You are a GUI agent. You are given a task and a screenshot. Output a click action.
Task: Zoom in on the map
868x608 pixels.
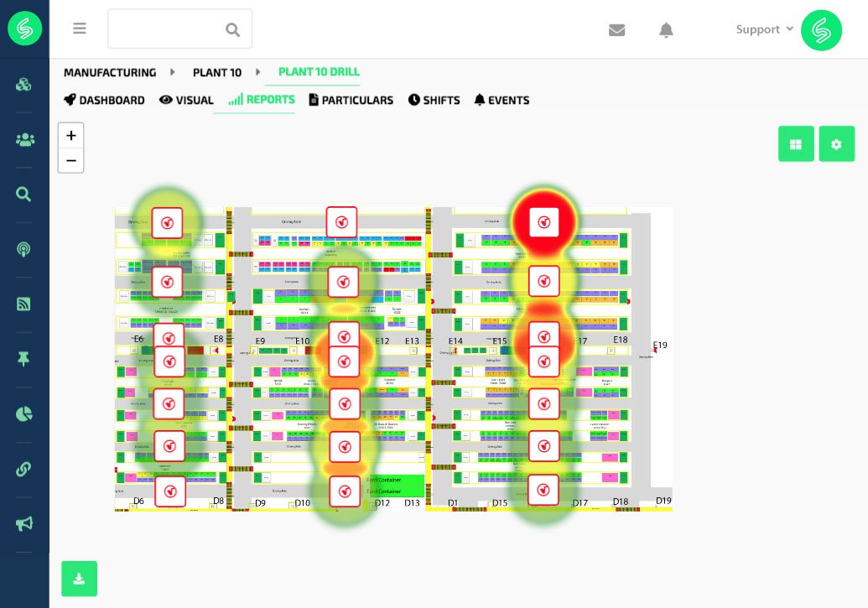click(x=70, y=136)
